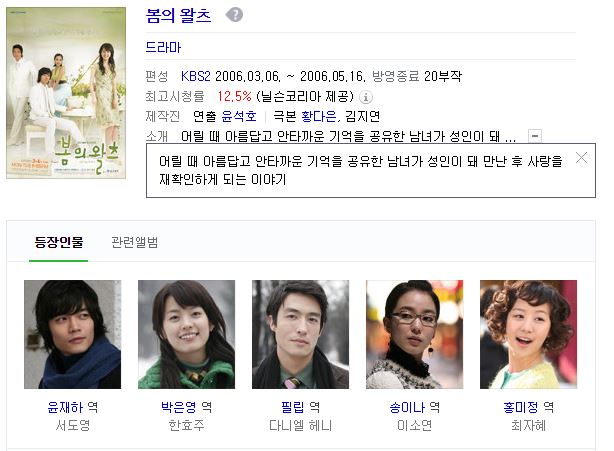Click 다니엘 헤니's character photo thumbnail
This screenshot has width=614, height=451.
[300, 334]
